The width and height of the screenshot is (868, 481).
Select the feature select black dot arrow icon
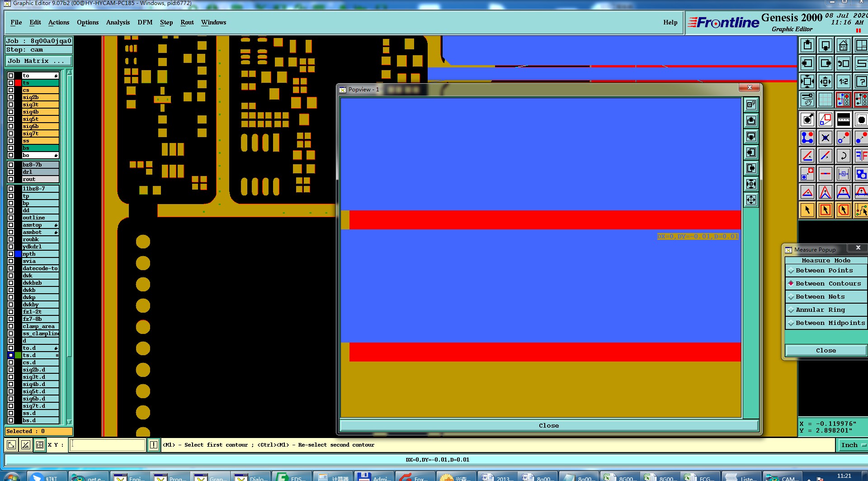tap(807, 120)
